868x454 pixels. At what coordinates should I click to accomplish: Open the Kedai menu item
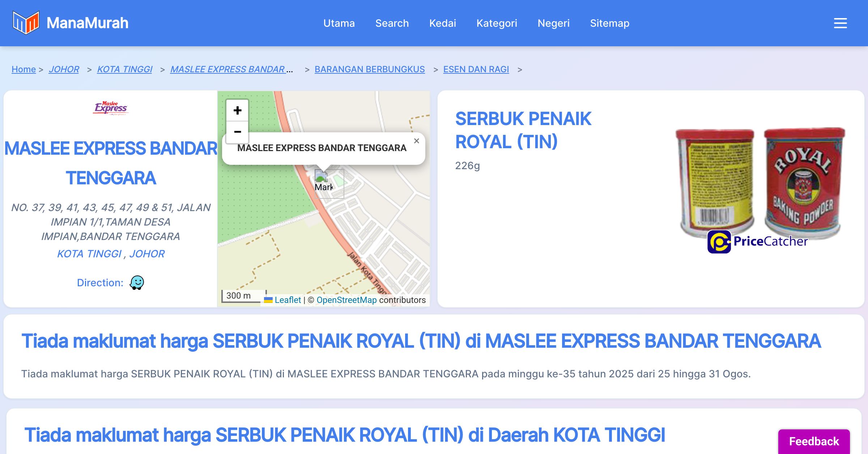click(442, 23)
